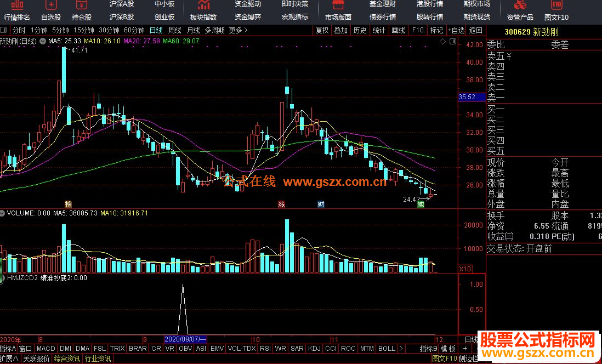Image resolution: width=602 pixels, height=364 pixels.
Task: Expand the 更多 period list
Action: (238, 30)
